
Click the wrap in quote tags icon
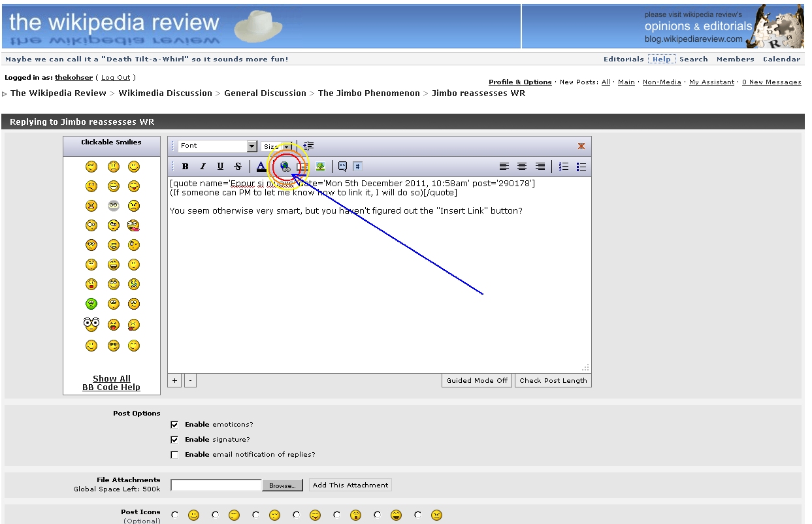point(343,167)
